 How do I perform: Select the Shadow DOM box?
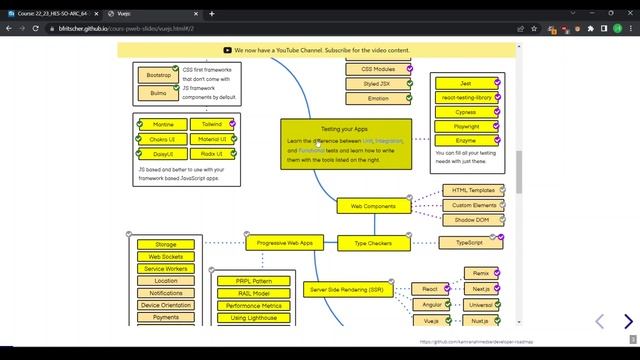tap(473, 220)
